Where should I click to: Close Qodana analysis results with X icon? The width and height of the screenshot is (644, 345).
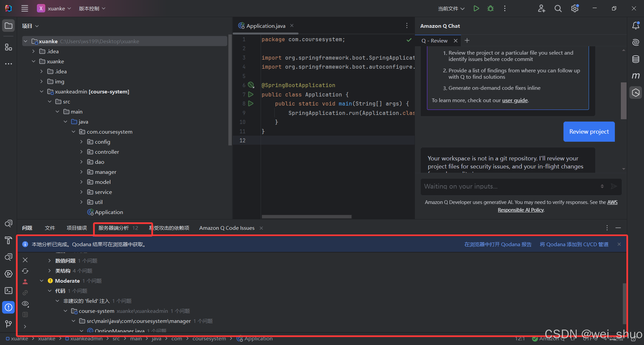click(25, 260)
